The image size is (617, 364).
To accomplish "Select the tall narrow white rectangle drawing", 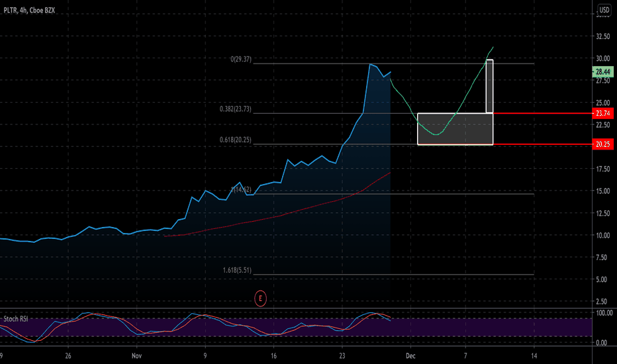I will tap(489, 86).
